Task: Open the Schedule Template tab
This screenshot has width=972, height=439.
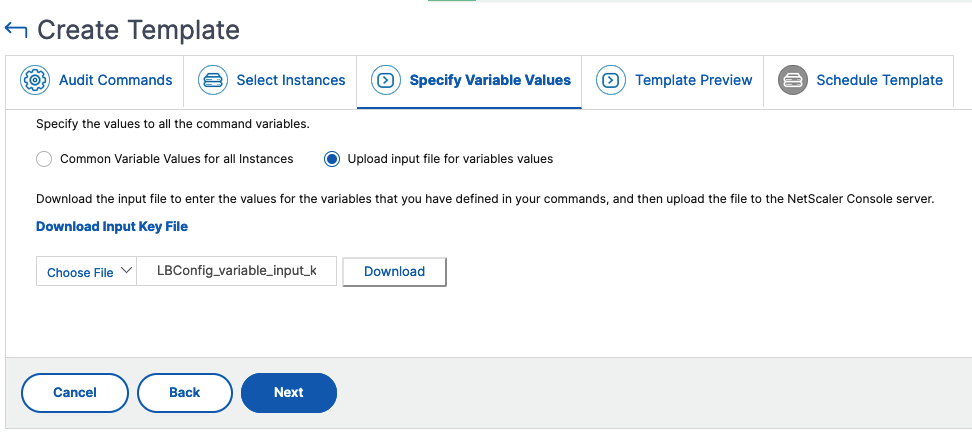Action: click(x=859, y=81)
